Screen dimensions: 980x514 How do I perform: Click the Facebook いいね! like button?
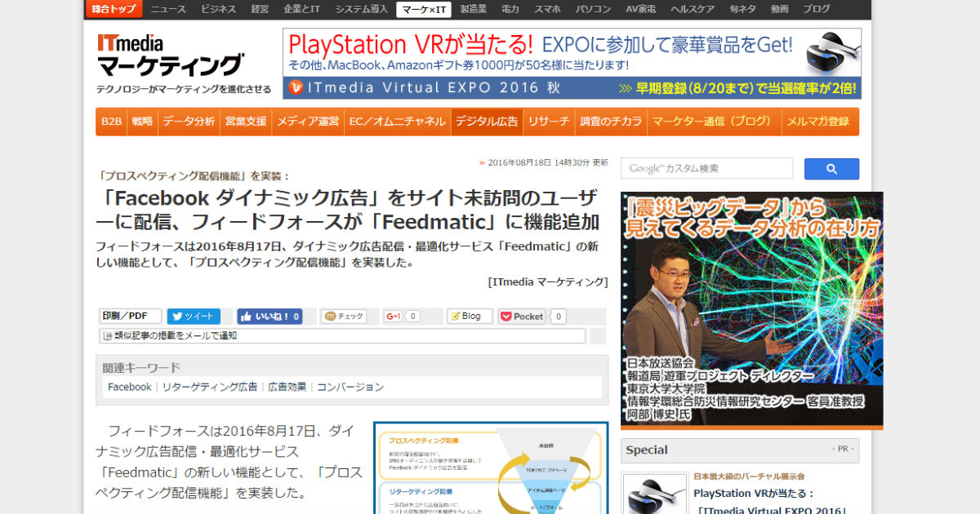tap(269, 317)
